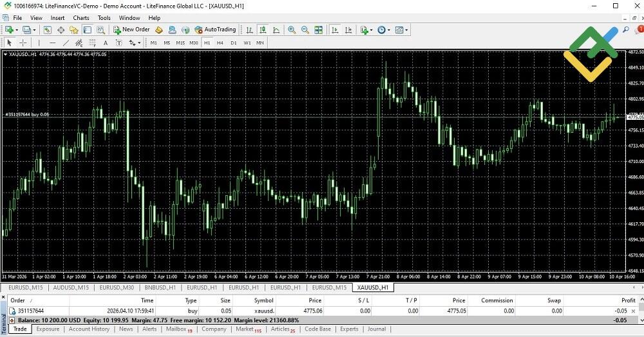Open the MQL5 community icon
644x337 pixels.
pyautogui.click(x=172, y=30)
